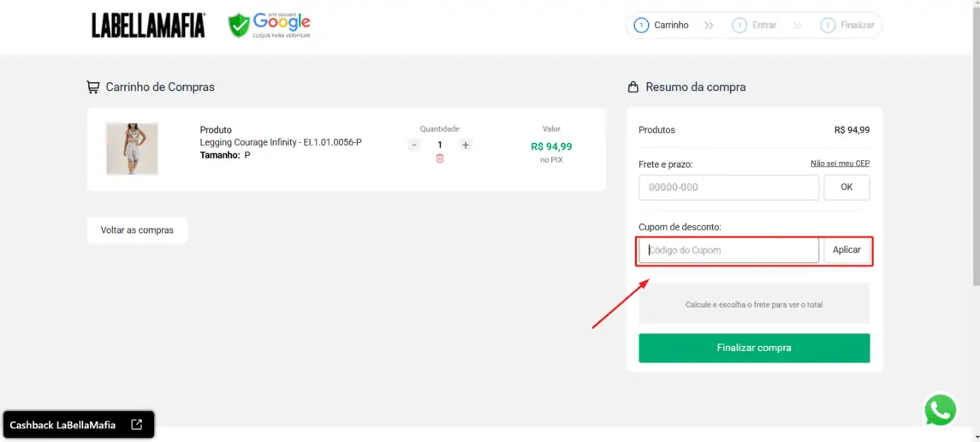Click the shopping cart icon beside Carrinho de Compras
Viewport: 980px width, 442px height.
coord(93,87)
